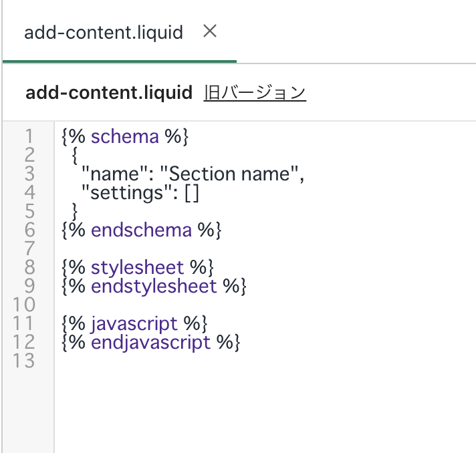The image size is (476, 453).
Task: Click the closing curly brace on line 5
Action: coord(75,212)
